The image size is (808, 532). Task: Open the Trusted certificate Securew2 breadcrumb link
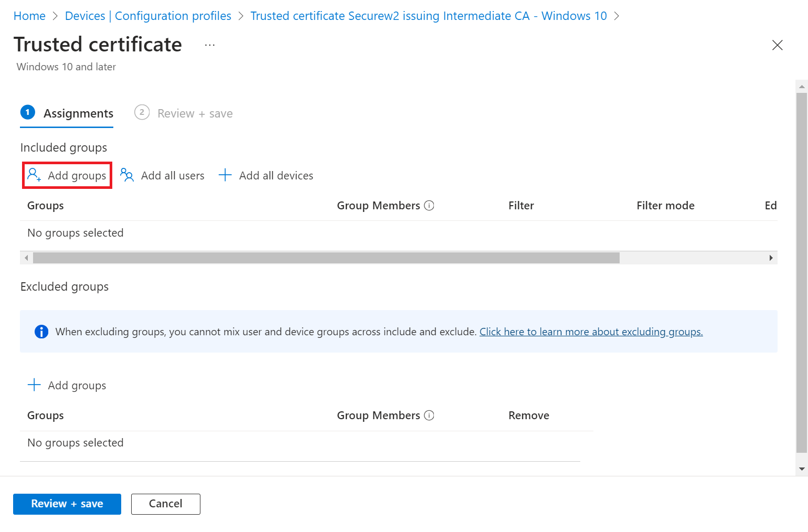point(428,16)
